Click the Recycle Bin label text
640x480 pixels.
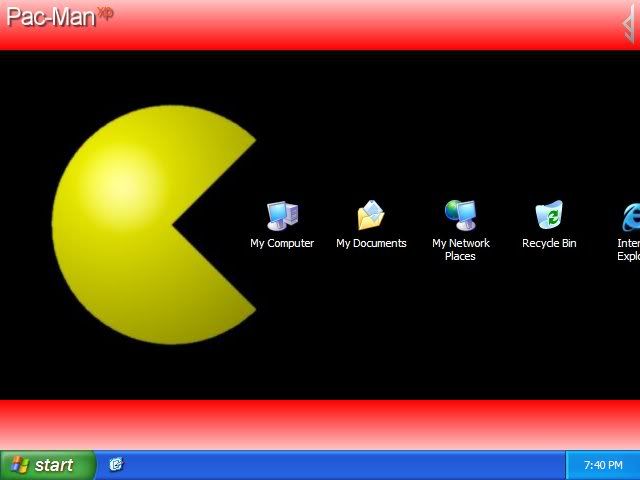coord(549,243)
